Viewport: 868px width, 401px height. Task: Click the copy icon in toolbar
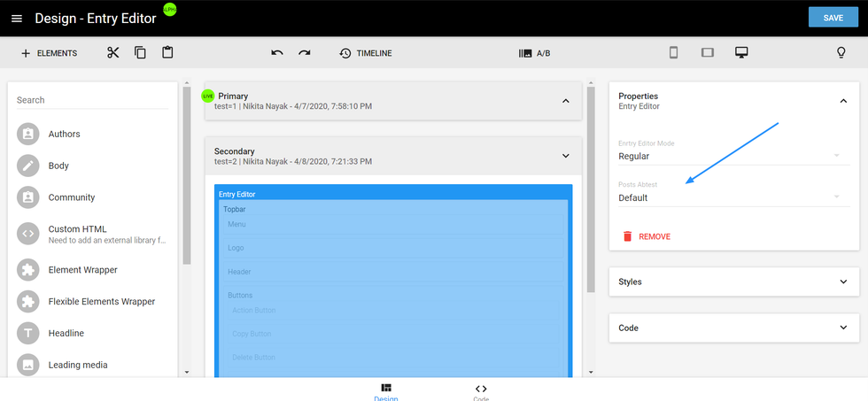tap(140, 53)
